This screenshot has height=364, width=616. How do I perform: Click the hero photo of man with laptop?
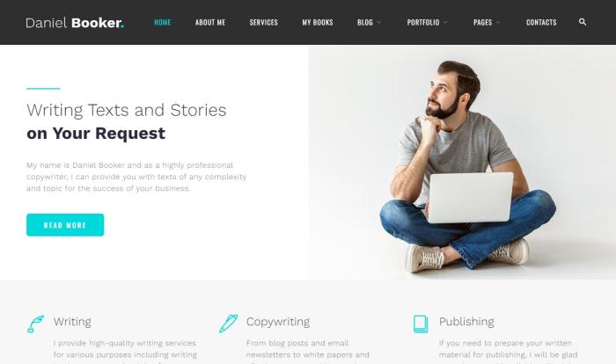(x=462, y=162)
